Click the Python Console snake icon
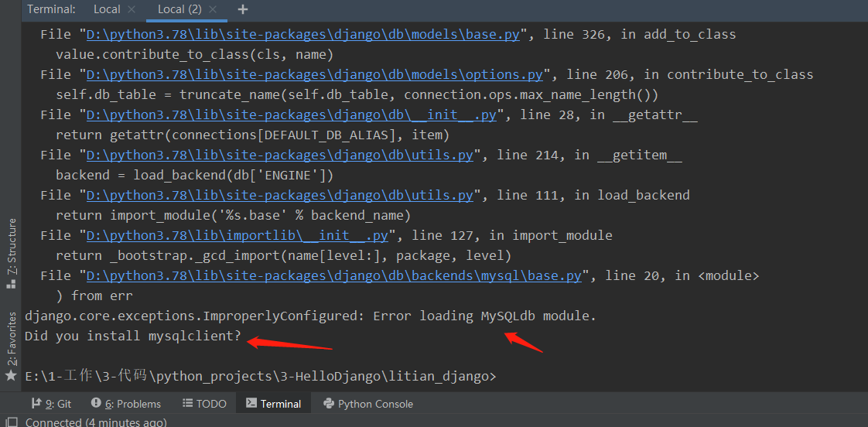The height and width of the screenshot is (427, 868). [x=328, y=403]
